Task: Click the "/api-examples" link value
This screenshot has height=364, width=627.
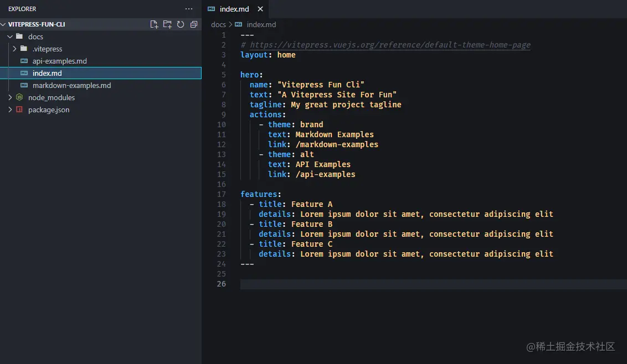Action: tap(325, 175)
